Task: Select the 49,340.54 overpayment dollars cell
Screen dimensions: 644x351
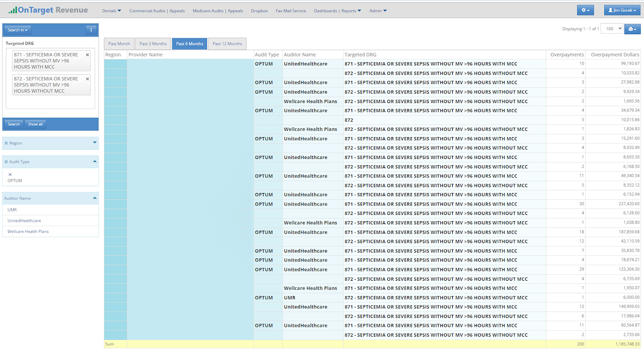Action: (613, 176)
